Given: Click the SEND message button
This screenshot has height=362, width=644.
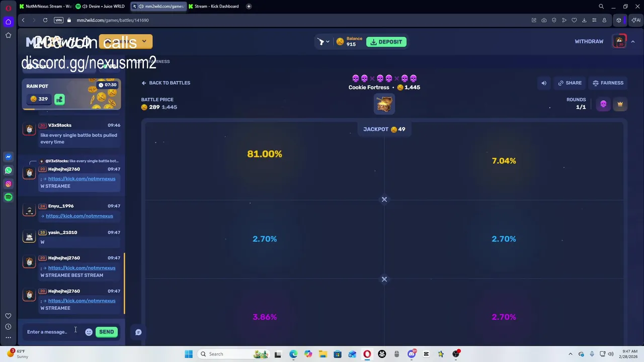Looking at the screenshot, I should pyautogui.click(x=106, y=332).
